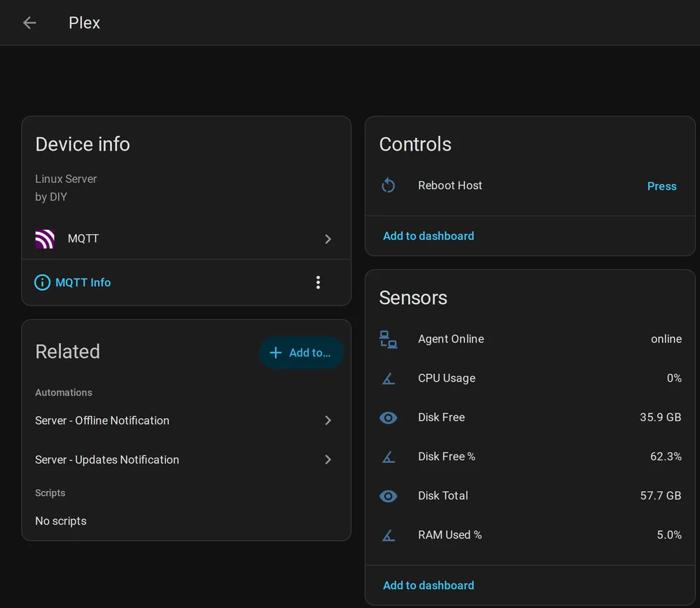
Task: Click the Agent Online network icon
Action: coord(388,339)
